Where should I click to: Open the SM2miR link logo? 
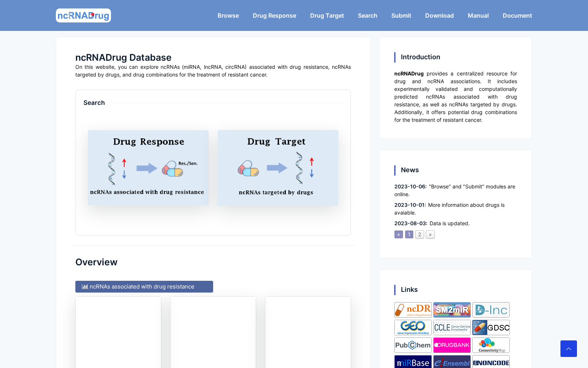click(452, 310)
